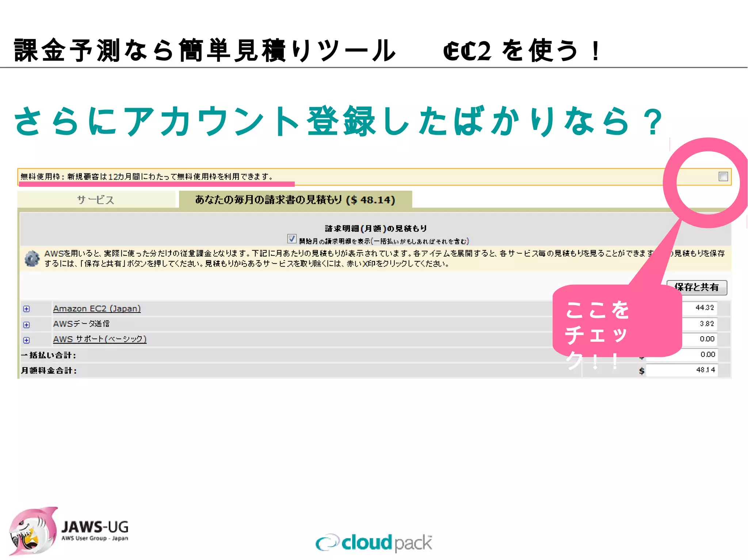Switch to the サービス tab
The height and width of the screenshot is (560, 748).
click(x=96, y=200)
